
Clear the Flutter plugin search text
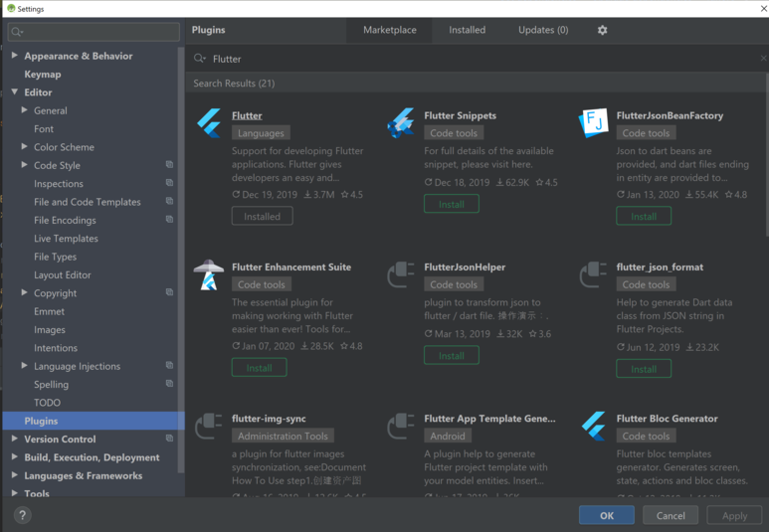[764, 59]
